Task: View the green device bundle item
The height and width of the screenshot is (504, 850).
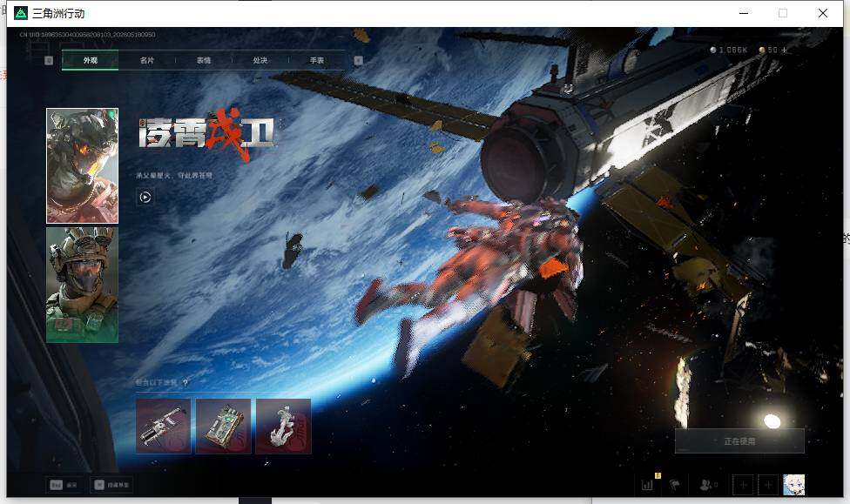Action: [223, 426]
